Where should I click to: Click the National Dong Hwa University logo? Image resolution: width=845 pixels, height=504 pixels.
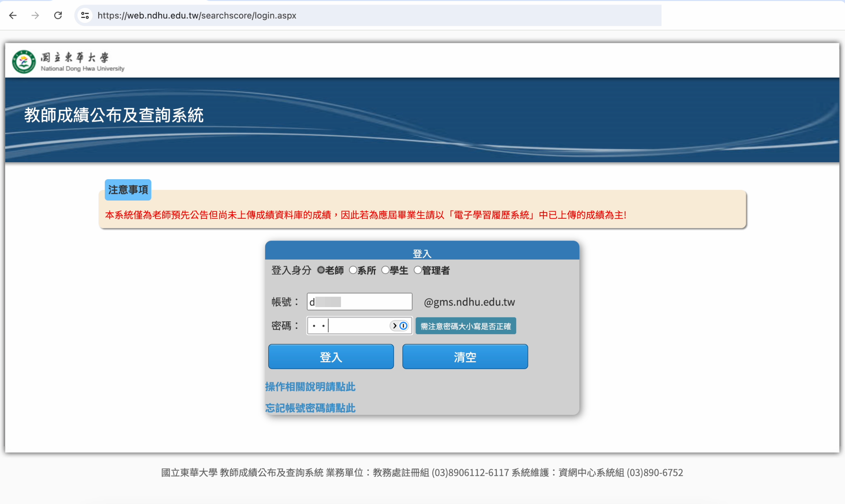[x=68, y=62]
